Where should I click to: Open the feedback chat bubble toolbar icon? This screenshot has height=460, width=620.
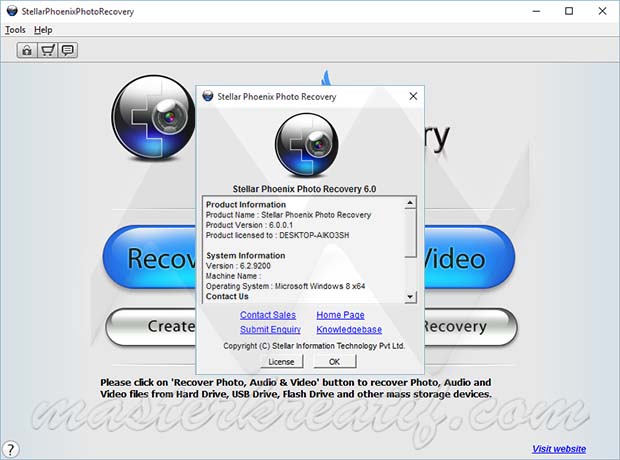coord(68,50)
